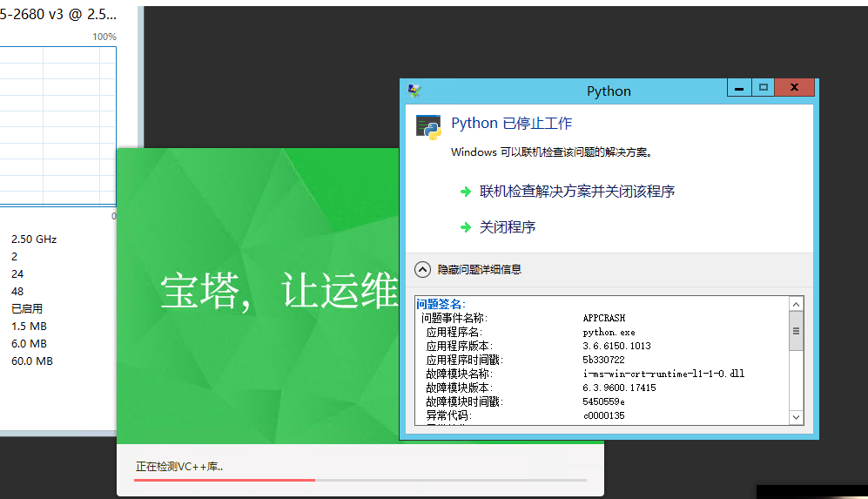Click the Python logo beside the stopped-working heading
The image size is (868, 499).
click(x=428, y=127)
